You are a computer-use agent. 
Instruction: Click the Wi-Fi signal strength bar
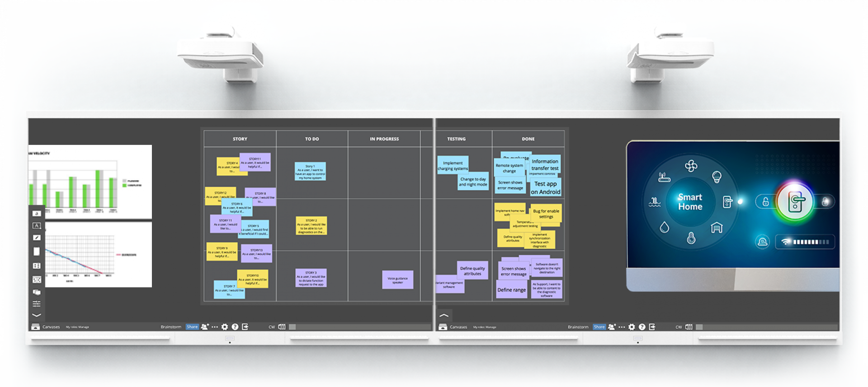[x=805, y=242]
